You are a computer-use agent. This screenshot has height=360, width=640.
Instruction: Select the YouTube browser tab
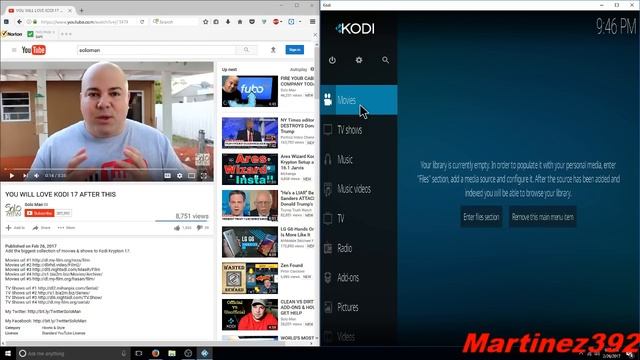tap(40, 10)
